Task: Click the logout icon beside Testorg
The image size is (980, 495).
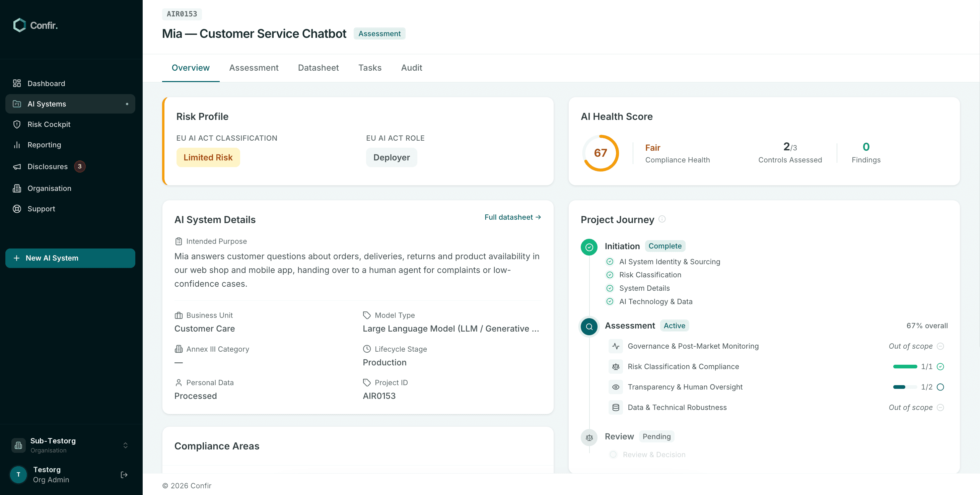Action: click(x=124, y=475)
